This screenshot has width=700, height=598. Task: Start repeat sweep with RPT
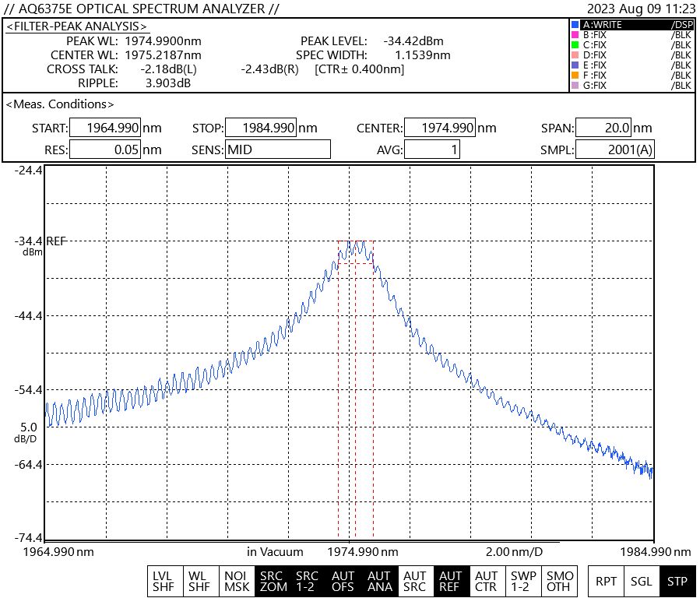(x=606, y=582)
